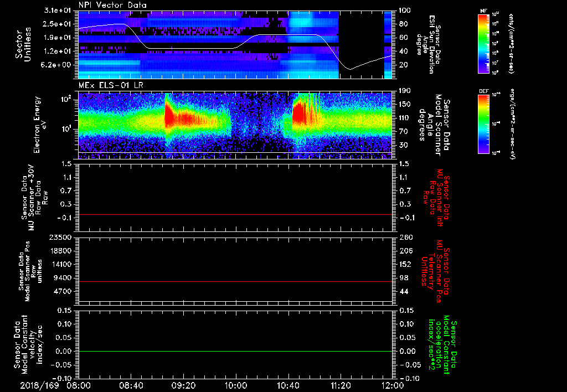Click the green 'Model Constant acceleration' axis title

pyautogui.click(x=442, y=345)
